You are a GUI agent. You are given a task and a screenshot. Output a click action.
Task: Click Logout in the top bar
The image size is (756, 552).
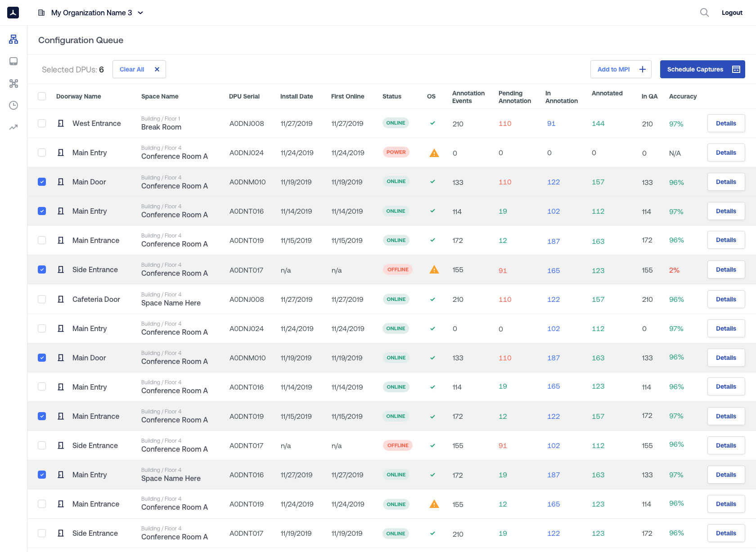click(x=732, y=13)
